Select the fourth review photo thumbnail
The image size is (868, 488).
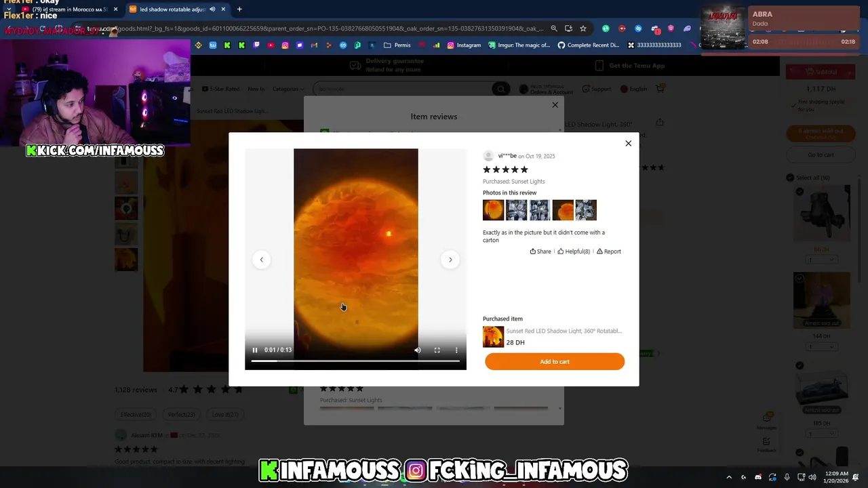click(x=563, y=210)
